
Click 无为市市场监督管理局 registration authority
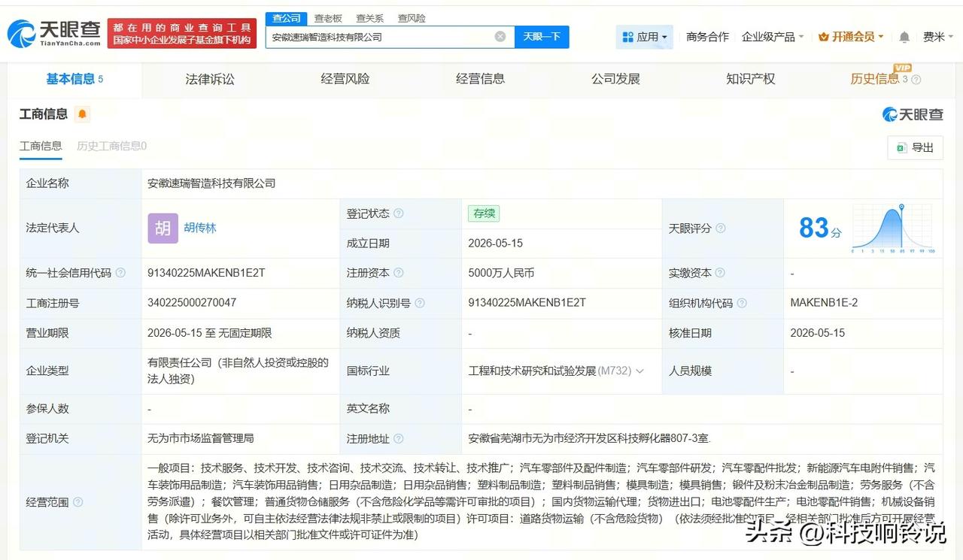(x=201, y=438)
